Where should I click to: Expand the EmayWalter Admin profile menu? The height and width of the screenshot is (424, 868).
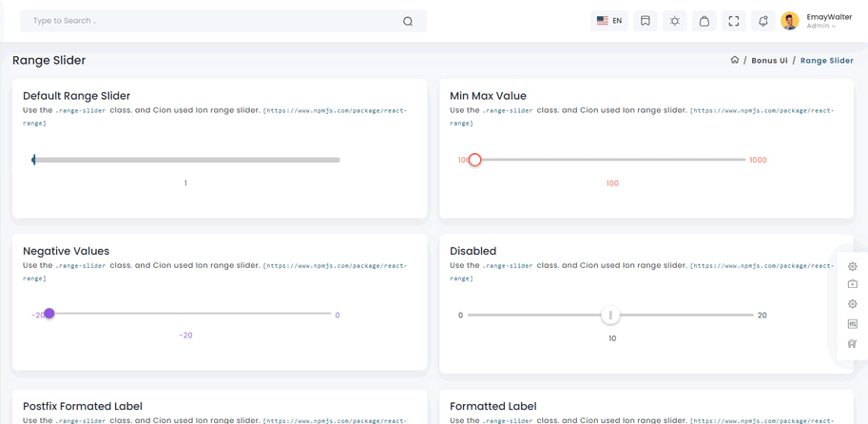pos(820,21)
